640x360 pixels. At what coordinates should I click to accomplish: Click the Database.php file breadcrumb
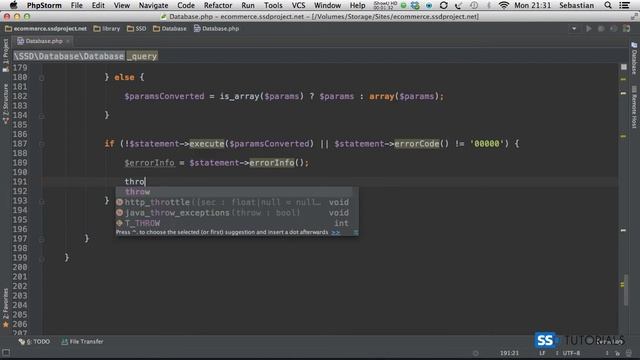click(x=216, y=29)
